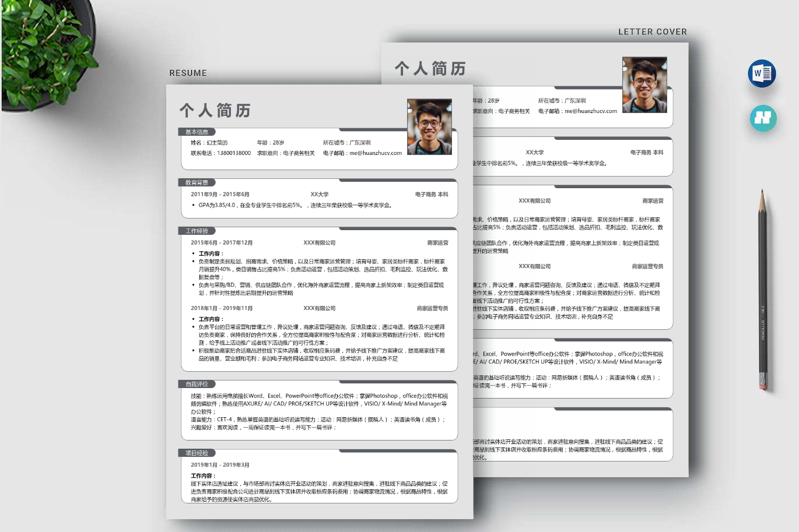Click the LETTER COVER label
Image resolution: width=799 pixels, height=532 pixels.
653,31
